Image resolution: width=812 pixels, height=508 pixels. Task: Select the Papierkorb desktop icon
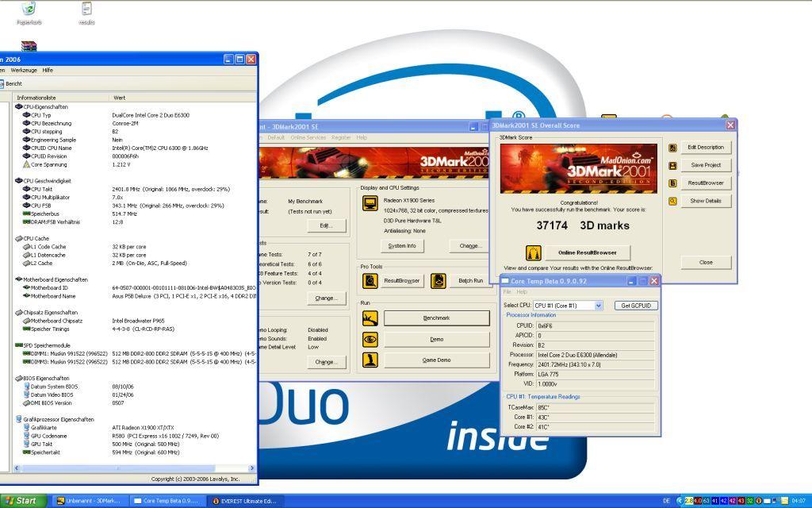coord(29,13)
